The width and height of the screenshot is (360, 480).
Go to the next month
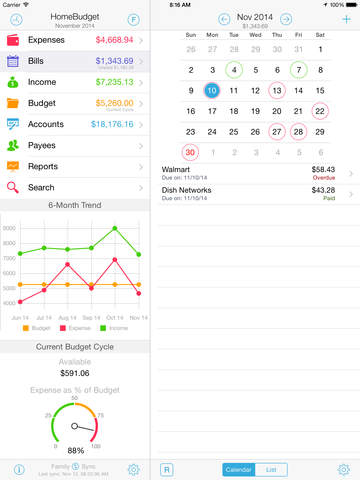(x=286, y=19)
